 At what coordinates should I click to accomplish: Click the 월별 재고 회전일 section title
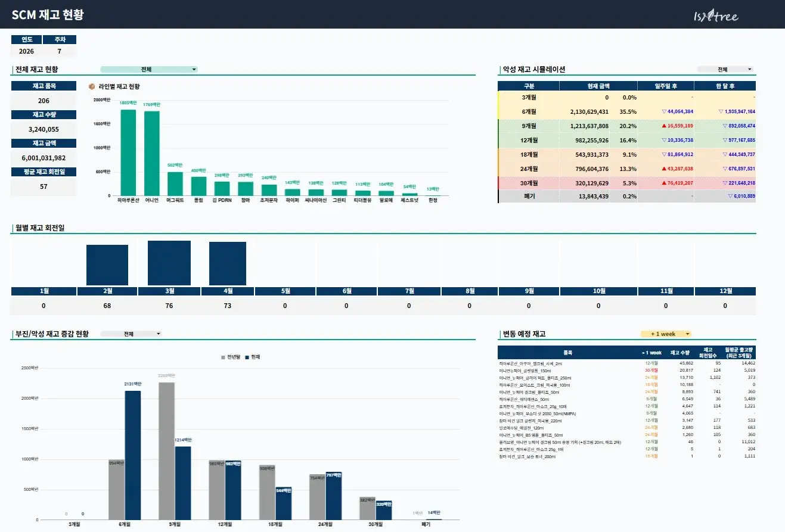(41, 228)
